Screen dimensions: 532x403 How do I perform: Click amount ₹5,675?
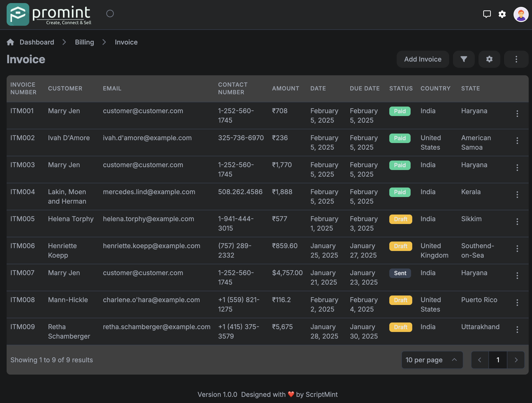pos(282,327)
